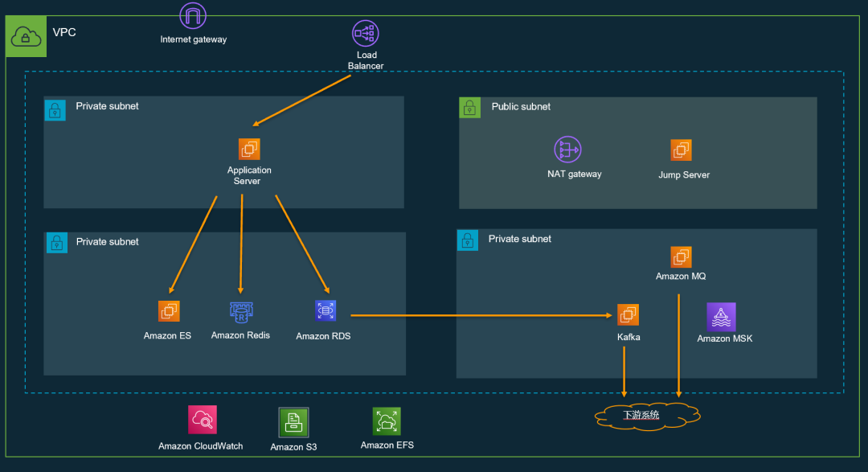Click the Amazon EFS label
This screenshot has width=868, height=472.
tap(387, 445)
